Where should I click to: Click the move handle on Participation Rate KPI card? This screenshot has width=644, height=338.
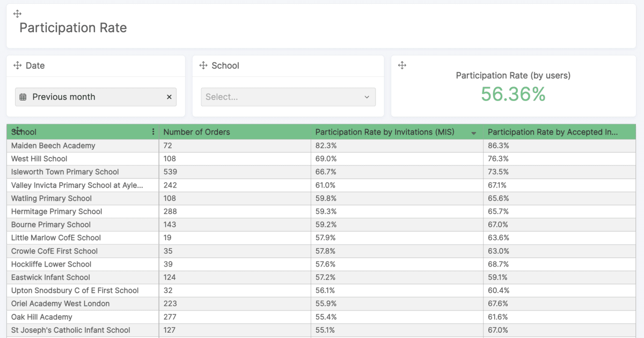pos(402,66)
